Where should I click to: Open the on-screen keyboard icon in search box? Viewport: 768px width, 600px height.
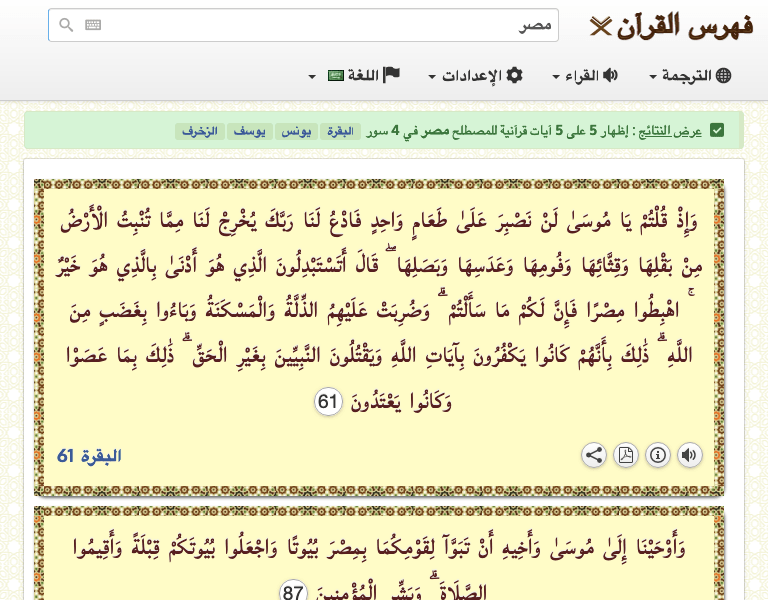coord(93,25)
